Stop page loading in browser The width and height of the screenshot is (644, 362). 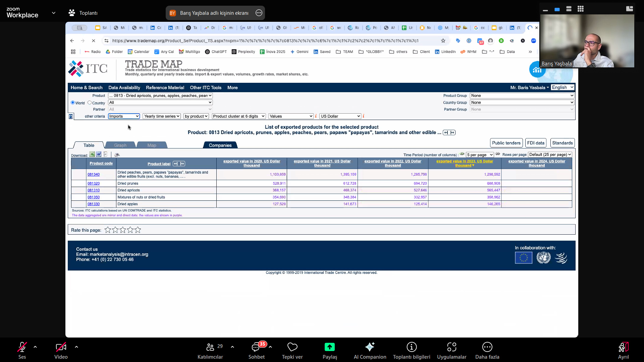(94, 41)
